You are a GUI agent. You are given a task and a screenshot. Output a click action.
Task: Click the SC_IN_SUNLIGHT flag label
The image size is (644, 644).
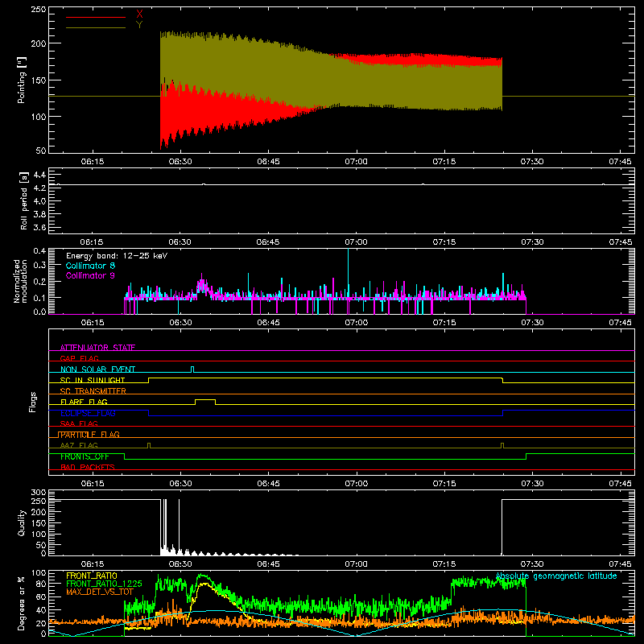pos(93,380)
